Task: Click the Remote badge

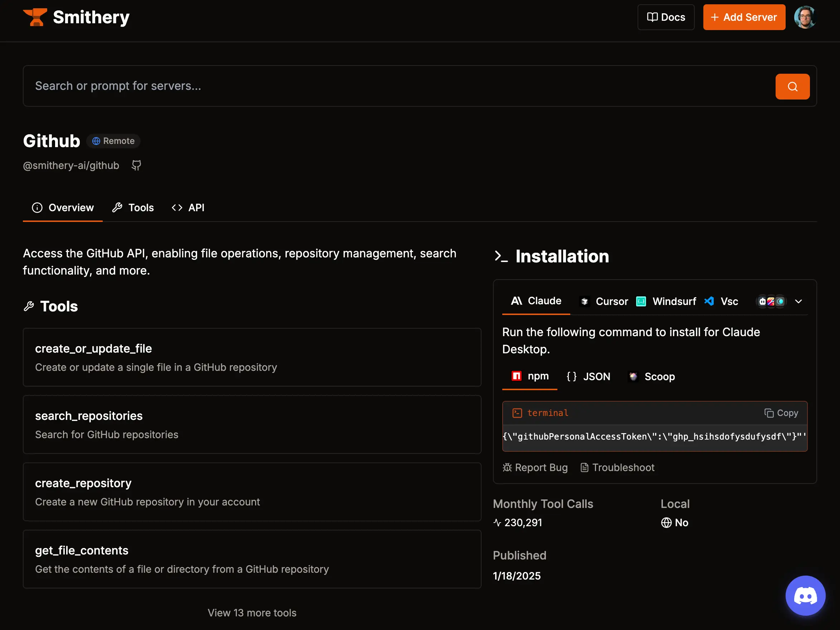Action: pos(113,141)
